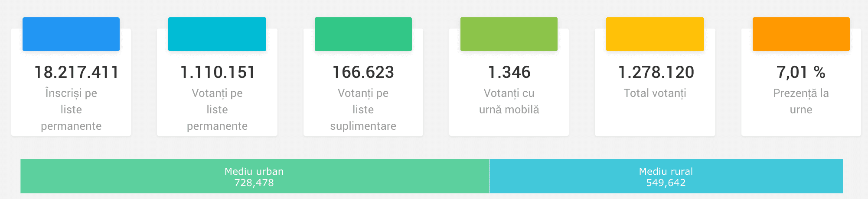This screenshot has height=199, width=868.
Task: Click the Înscriși pe liste permanente label
Action: click(x=71, y=109)
